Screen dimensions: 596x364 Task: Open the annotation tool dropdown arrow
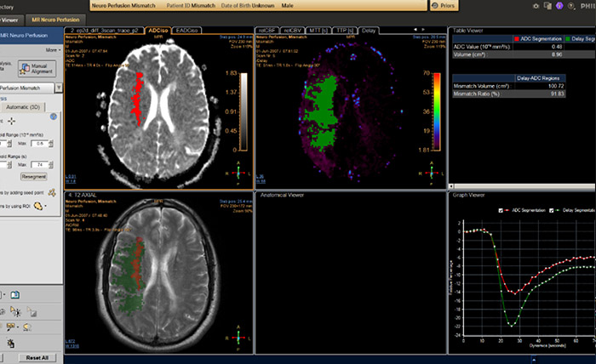coord(18,327)
